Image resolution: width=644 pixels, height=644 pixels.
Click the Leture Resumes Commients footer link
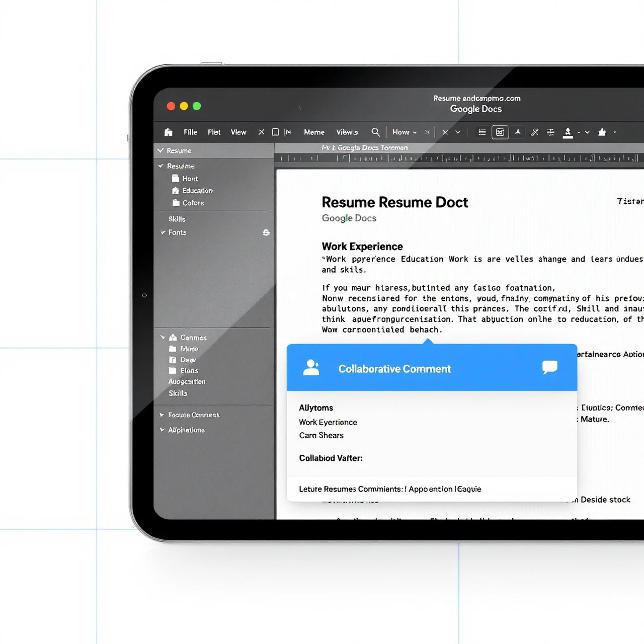point(390,489)
